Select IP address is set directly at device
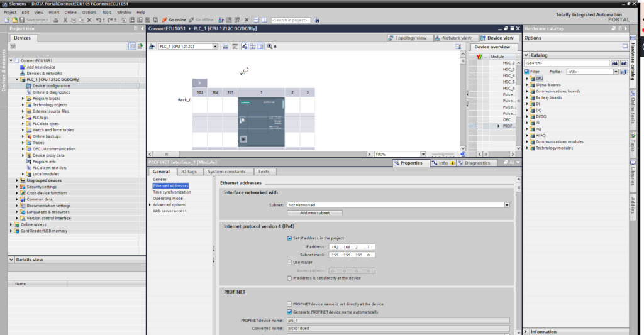The width and height of the screenshot is (644, 335). pyautogui.click(x=289, y=278)
